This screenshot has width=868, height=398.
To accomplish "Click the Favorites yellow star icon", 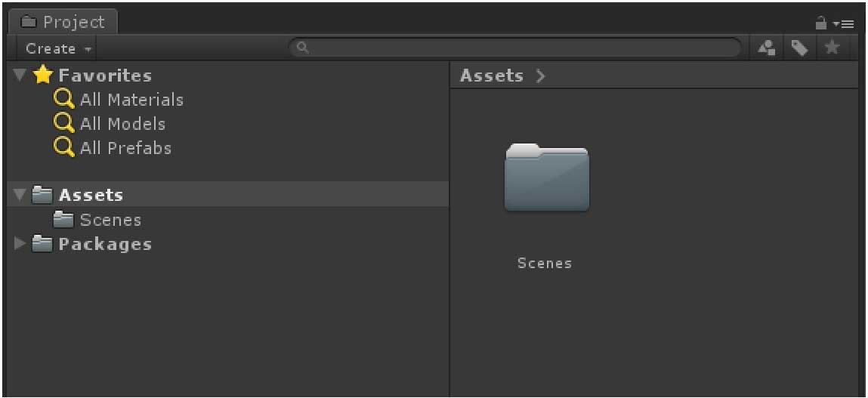I will tap(42, 75).
